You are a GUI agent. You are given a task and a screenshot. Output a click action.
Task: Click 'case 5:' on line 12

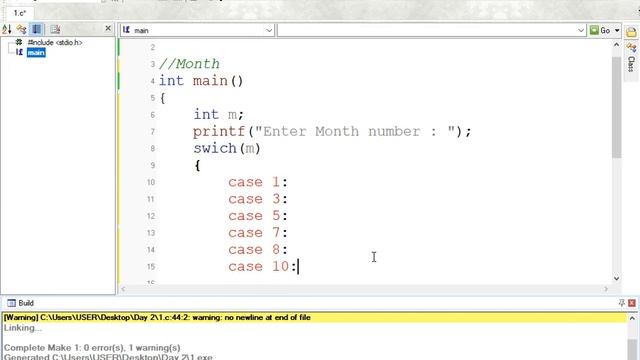(x=258, y=216)
